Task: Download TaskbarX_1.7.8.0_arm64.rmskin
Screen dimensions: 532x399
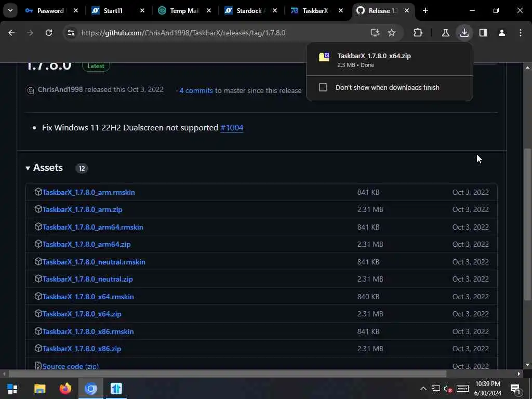Action: (x=92, y=228)
